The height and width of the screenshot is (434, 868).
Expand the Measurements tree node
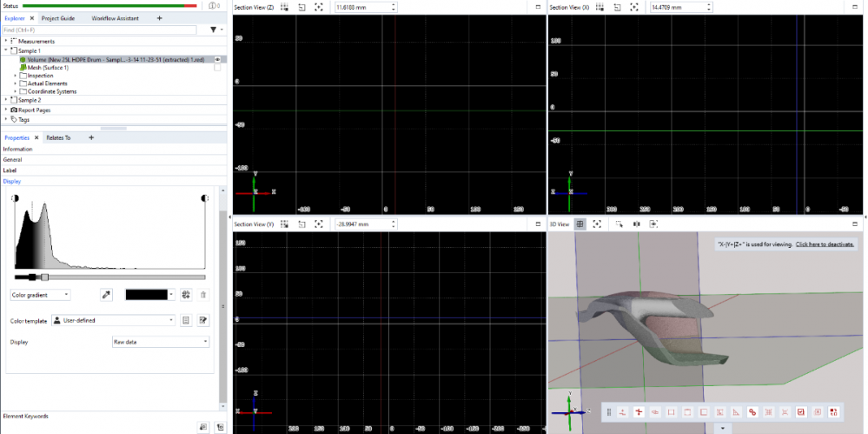[5, 41]
